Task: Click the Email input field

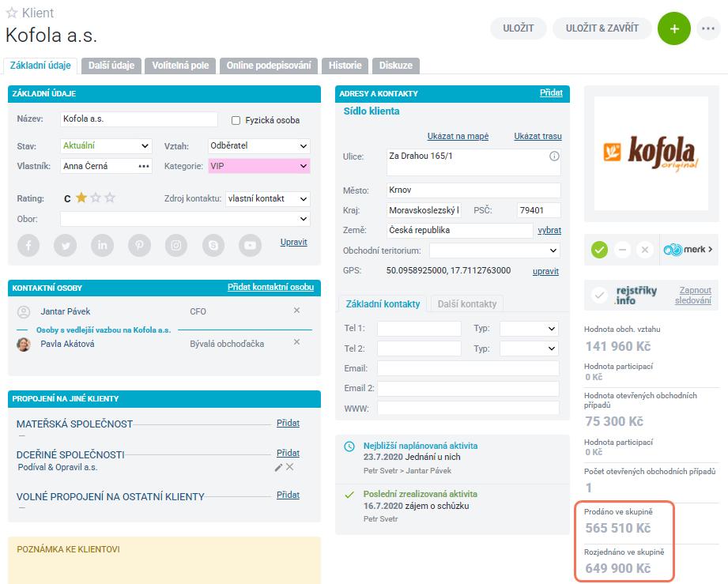Action: click(468, 368)
